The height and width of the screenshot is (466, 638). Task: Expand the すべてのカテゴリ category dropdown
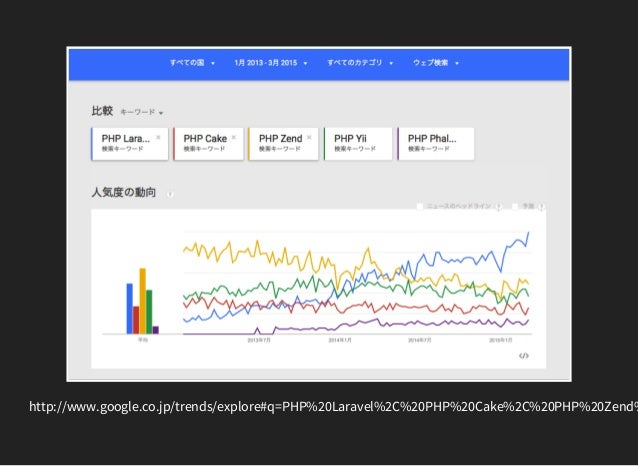[x=360, y=63]
